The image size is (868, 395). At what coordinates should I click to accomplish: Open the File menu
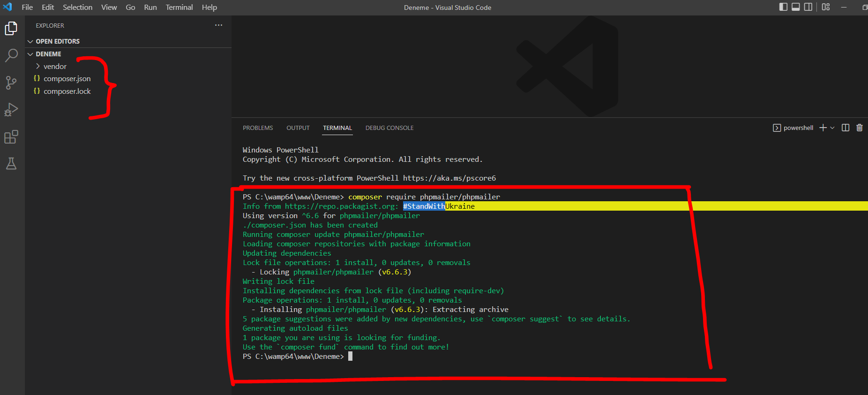(27, 8)
